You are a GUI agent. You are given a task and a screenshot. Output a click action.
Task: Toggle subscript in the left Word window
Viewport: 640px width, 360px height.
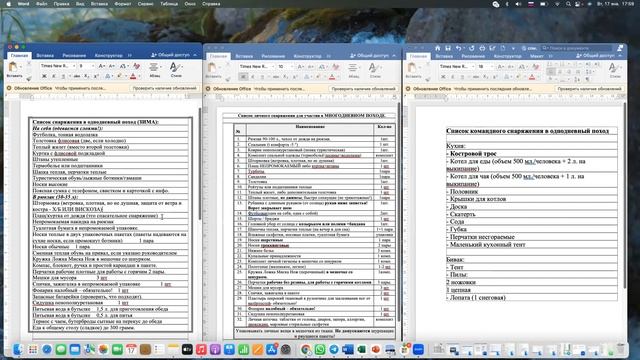pos(87,76)
